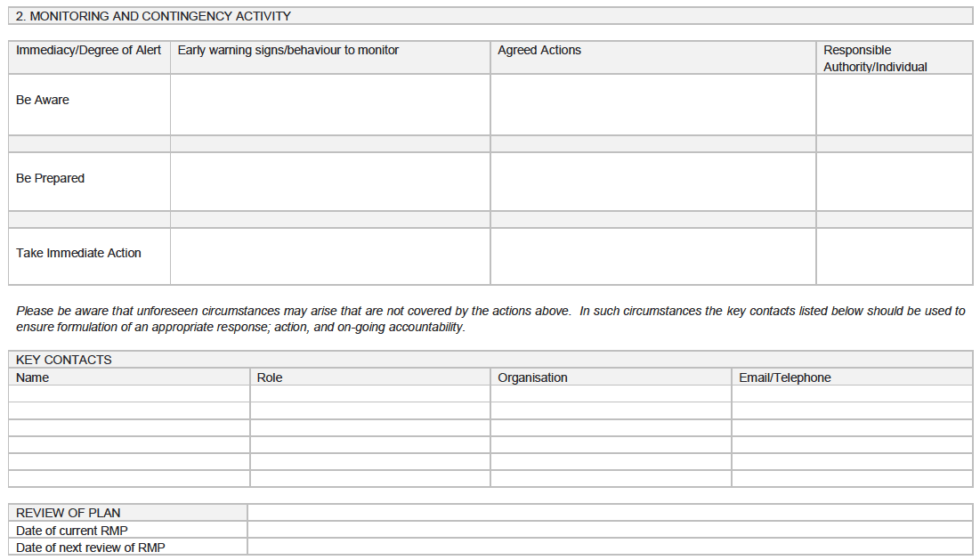980x560 pixels.
Task: Click the early warning signs cell for Be Aware
Action: (330, 104)
